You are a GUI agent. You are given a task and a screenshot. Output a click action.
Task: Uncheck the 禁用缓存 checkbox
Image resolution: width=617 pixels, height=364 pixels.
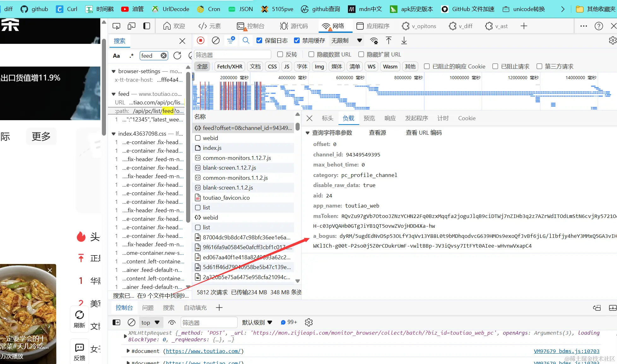(x=297, y=40)
